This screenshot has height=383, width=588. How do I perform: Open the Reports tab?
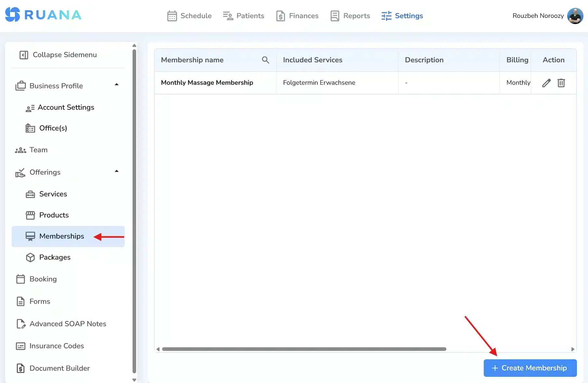350,16
